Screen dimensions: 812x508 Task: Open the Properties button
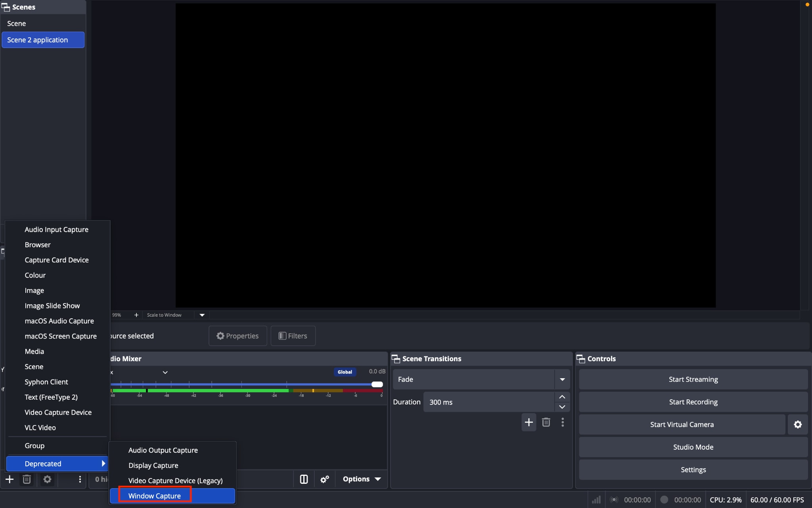point(237,336)
